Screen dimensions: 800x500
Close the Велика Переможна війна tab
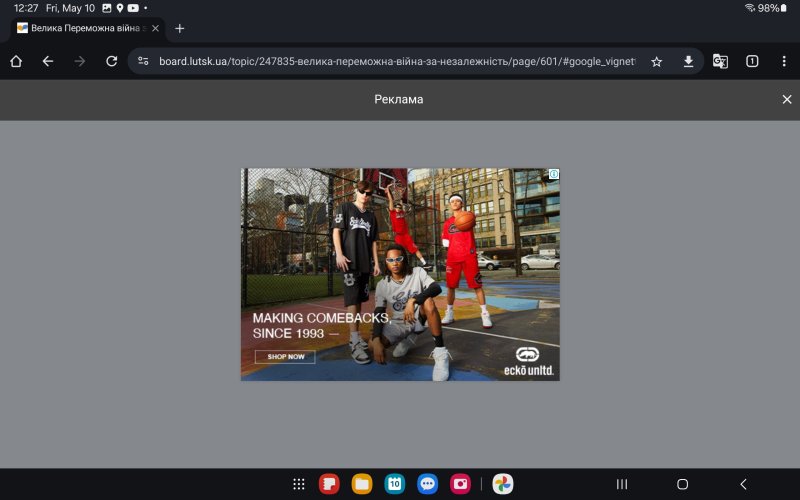point(156,28)
